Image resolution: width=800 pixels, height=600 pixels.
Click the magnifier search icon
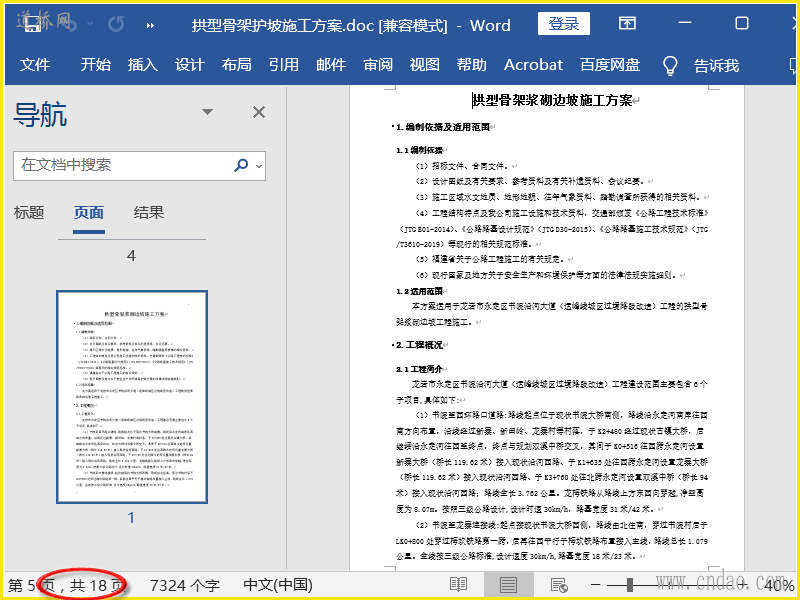pos(241,165)
